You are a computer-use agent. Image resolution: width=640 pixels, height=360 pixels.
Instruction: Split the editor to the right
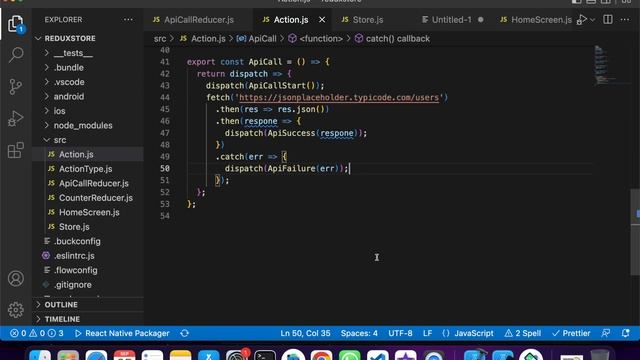tap(608, 20)
